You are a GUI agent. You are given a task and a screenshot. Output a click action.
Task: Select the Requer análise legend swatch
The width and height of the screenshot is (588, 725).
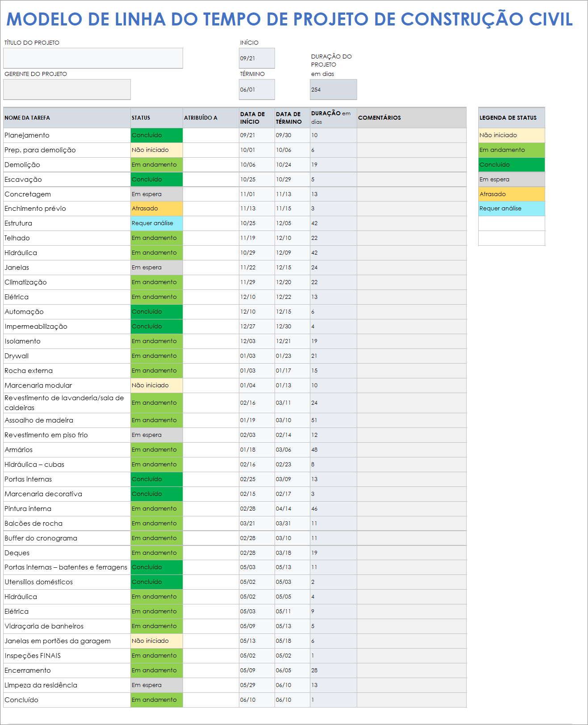512,209
